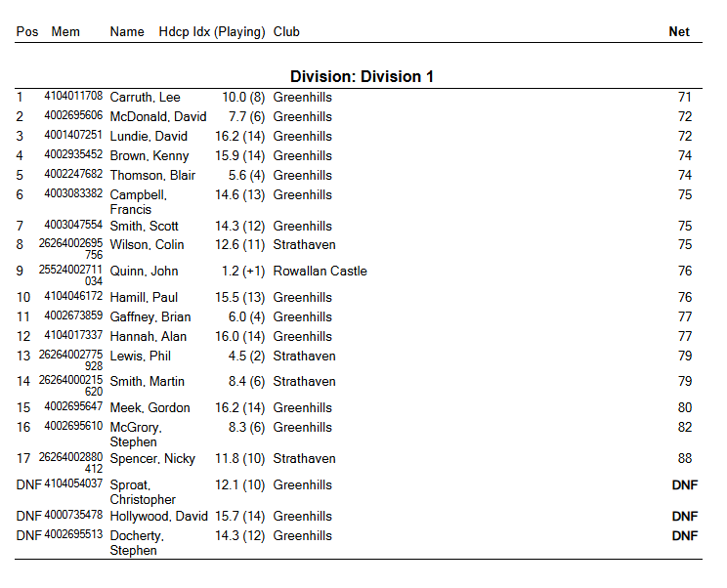
Task: Select the Division: Division 1 heading
Action: point(362,76)
